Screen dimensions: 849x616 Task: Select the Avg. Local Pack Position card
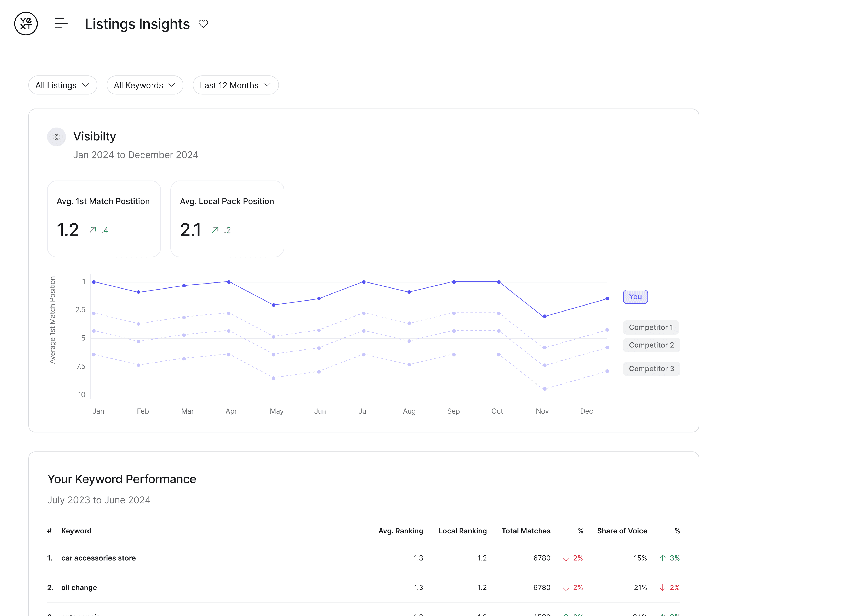click(227, 219)
